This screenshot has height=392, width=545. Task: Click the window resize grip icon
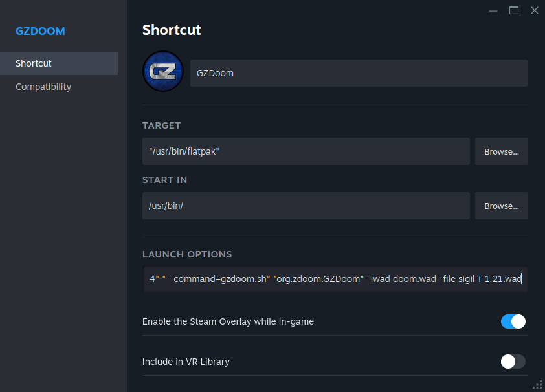(x=537, y=384)
